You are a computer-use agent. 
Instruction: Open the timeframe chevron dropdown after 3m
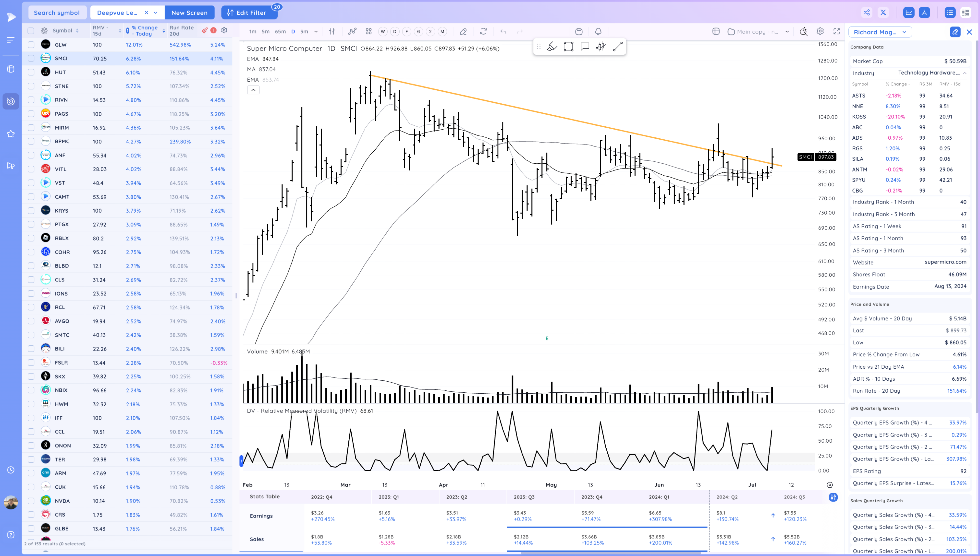[x=316, y=32]
